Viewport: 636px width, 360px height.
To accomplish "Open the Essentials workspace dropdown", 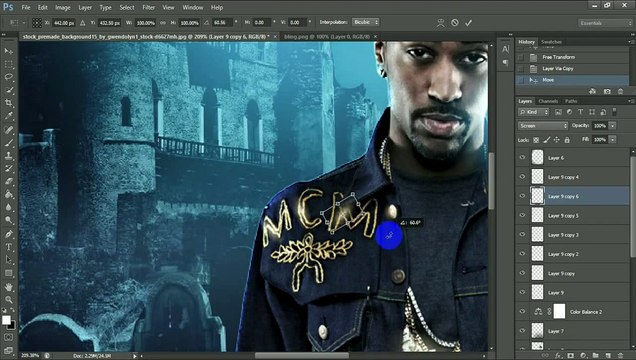I will click(604, 23).
